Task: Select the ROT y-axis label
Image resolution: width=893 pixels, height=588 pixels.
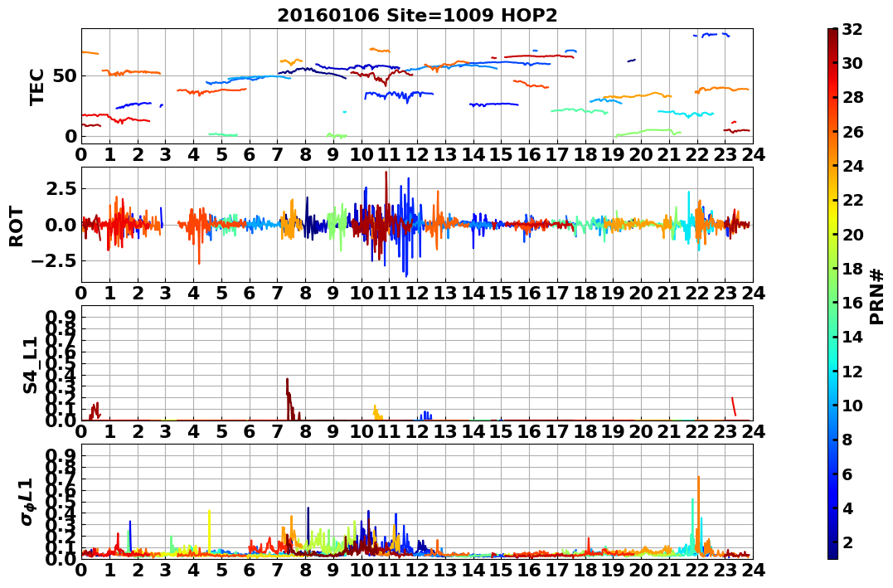Action: (17, 226)
